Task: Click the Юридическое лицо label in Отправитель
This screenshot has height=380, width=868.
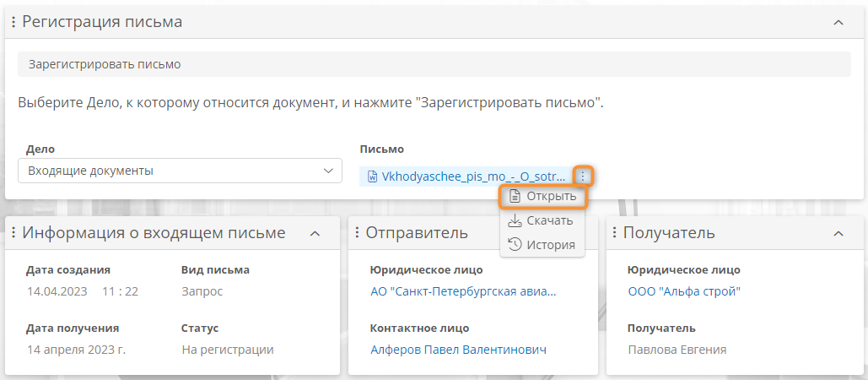Action: tap(426, 269)
